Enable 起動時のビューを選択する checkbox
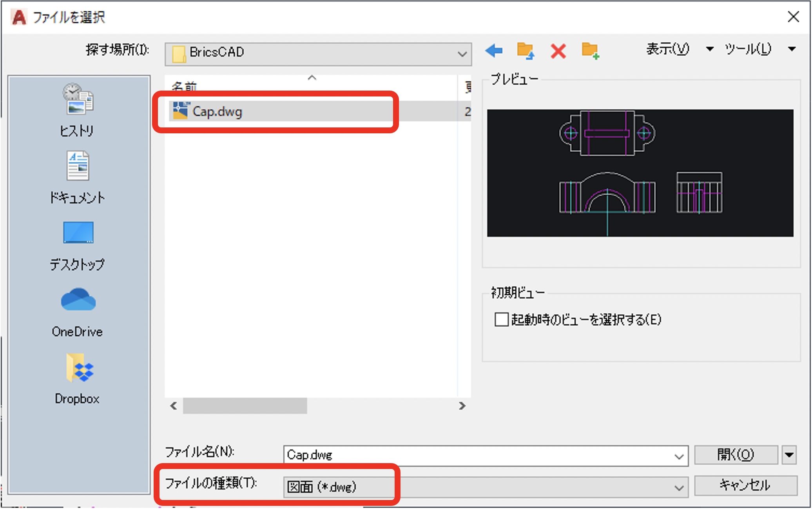812x509 pixels. [502, 320]
